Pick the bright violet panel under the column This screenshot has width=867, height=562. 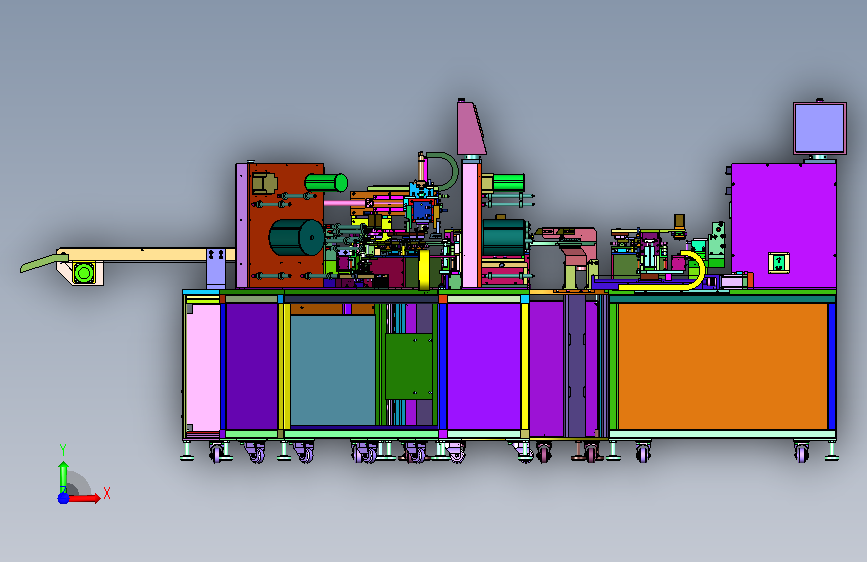tap(483, 366)
